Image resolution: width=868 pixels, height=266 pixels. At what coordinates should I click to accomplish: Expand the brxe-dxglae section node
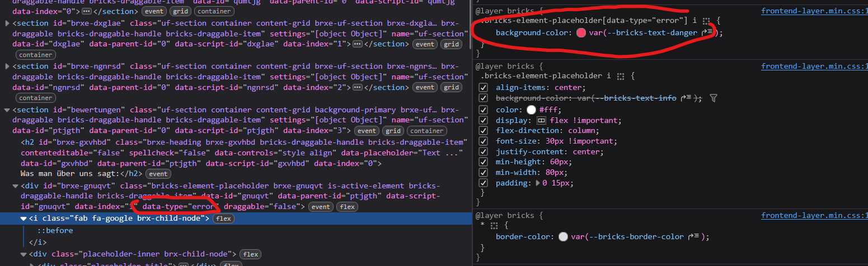click(7, 23)
